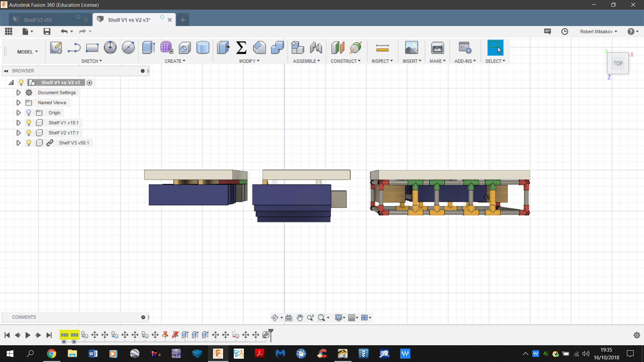Open the SKETCH menu

(91, 61)
